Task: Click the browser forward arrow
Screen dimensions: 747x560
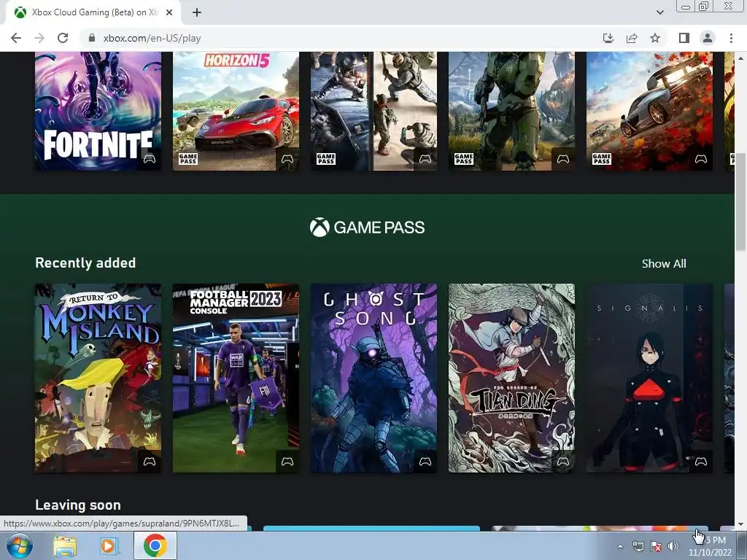Action: (39, 38)
